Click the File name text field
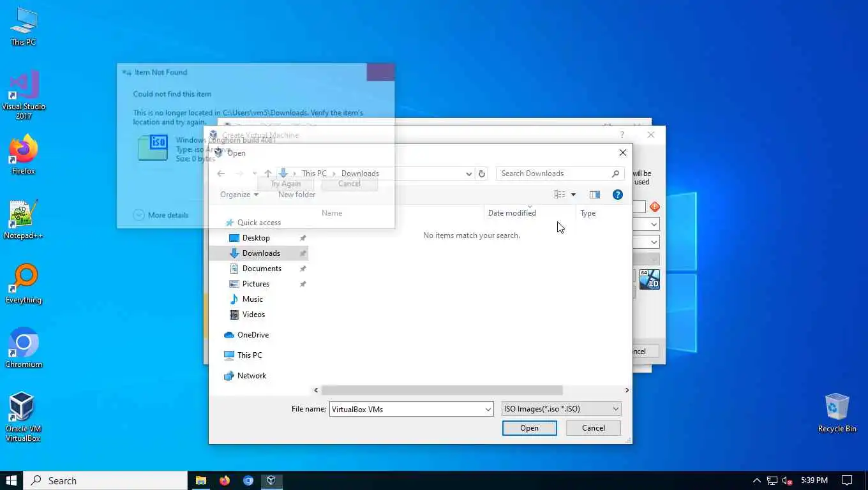Viewport: 868px width, 490px height. [406, 409]
